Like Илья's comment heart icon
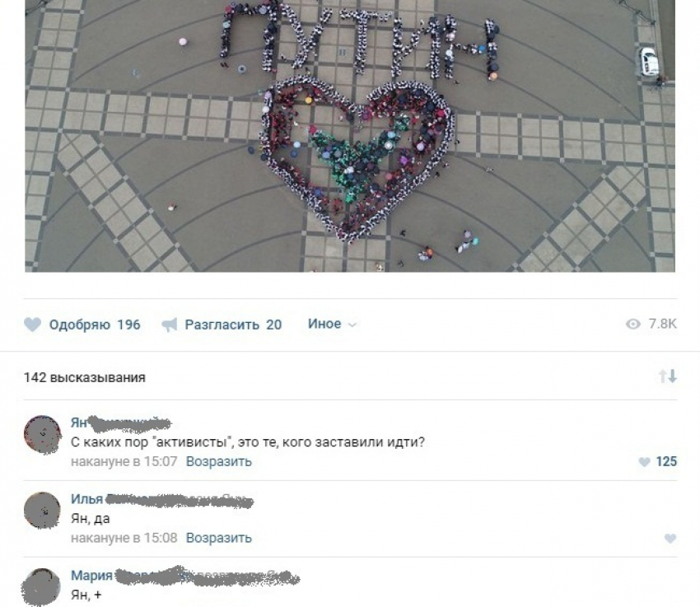The image size is (700, 607). click(670, 539)
